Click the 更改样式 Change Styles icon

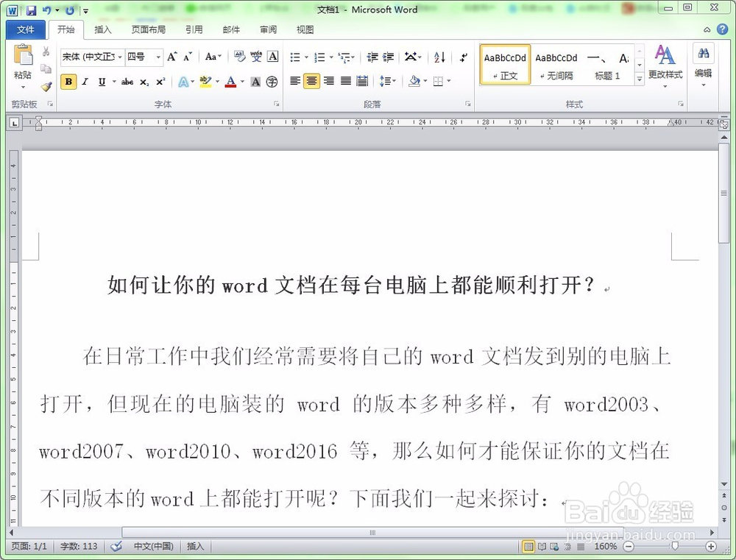click(x=665, y=55)
